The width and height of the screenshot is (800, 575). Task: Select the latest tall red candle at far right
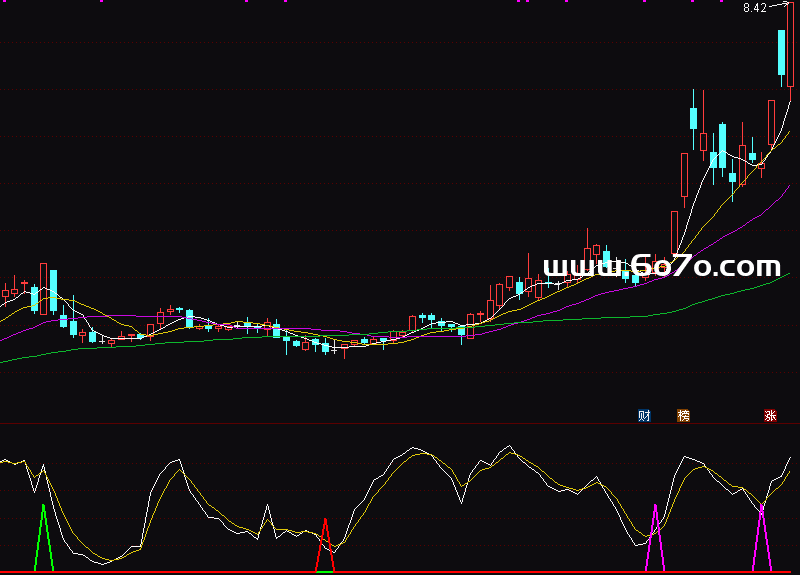pyautogui.click(x=790, y=45)
